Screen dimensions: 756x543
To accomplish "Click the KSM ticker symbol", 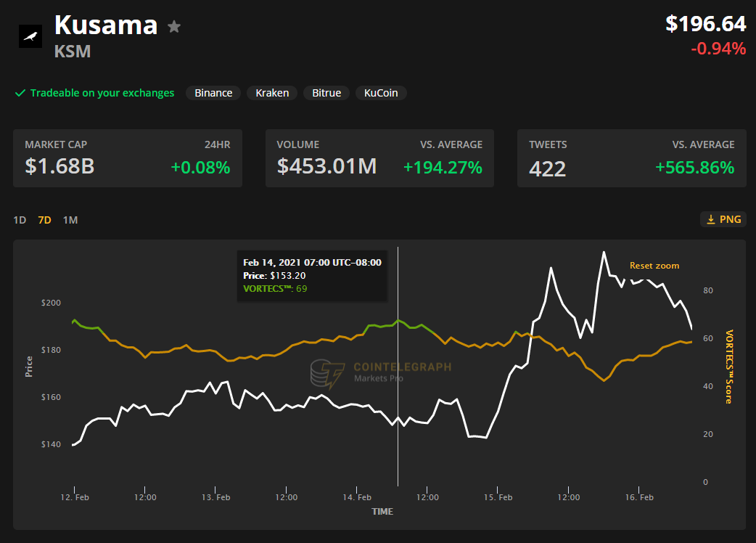I will [73, 51].
